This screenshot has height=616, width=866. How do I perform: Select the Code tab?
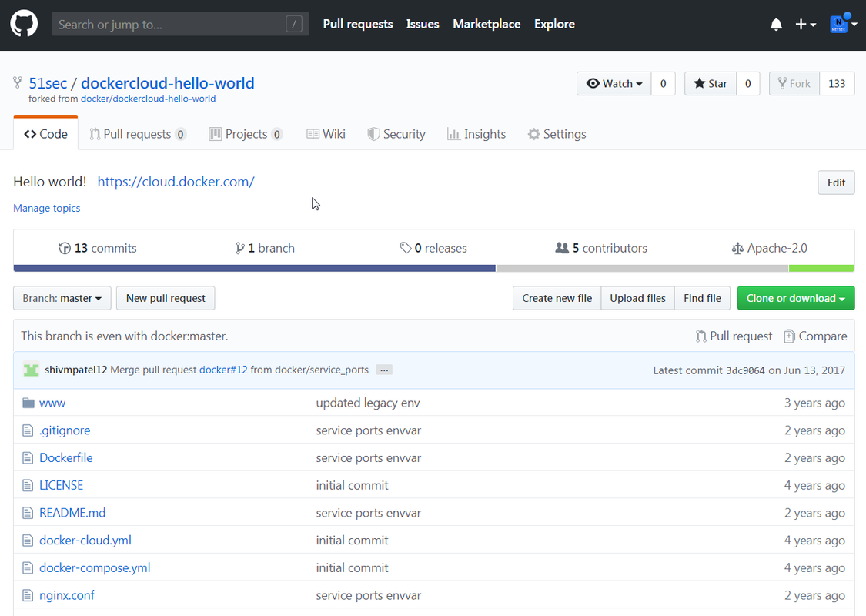coord(46,134)
